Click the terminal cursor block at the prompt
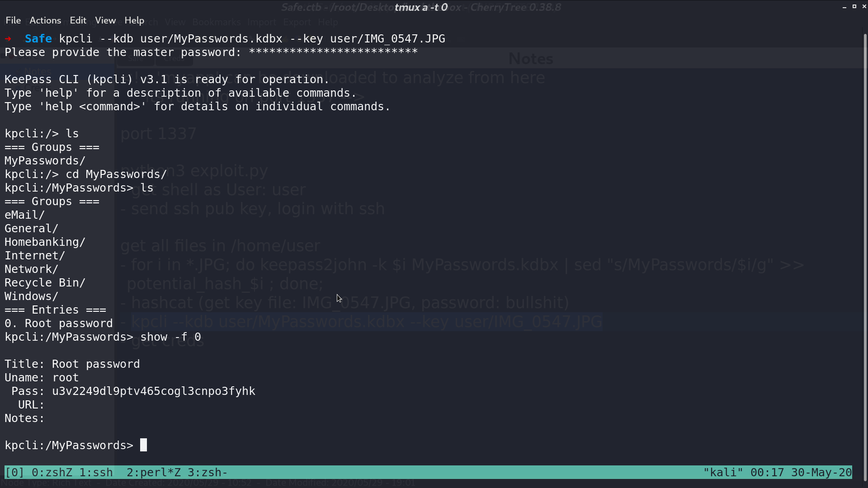This screenshot has height=488, width=868. click(143, 445)
